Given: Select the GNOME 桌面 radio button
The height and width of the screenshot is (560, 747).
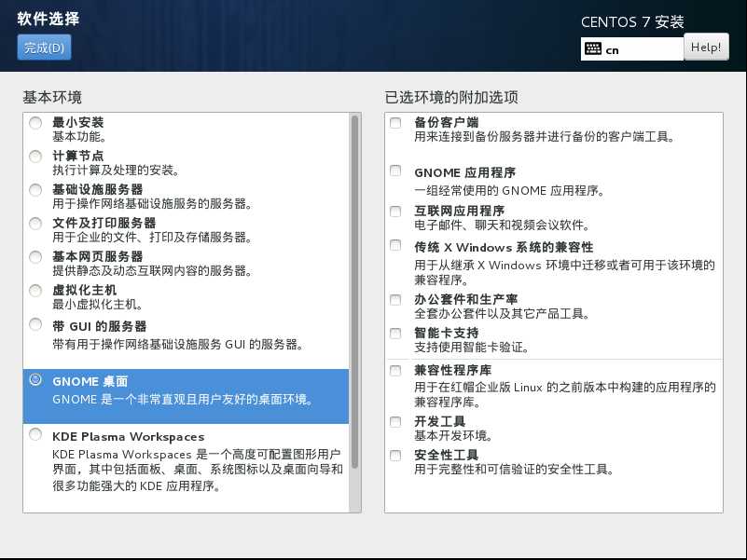Looking at the screenshot, I should [35, 379].
